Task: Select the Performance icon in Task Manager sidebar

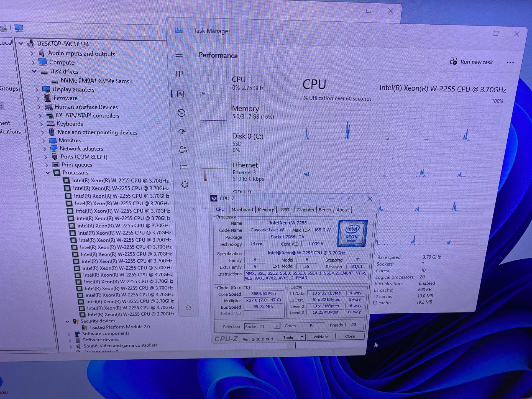Action: coord(181,94)
